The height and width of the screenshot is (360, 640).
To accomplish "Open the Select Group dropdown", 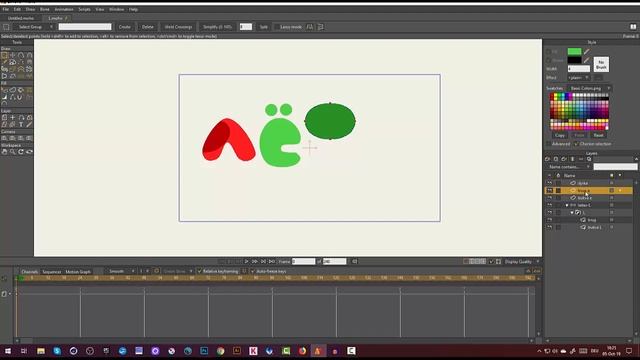I will pos(33,27).
